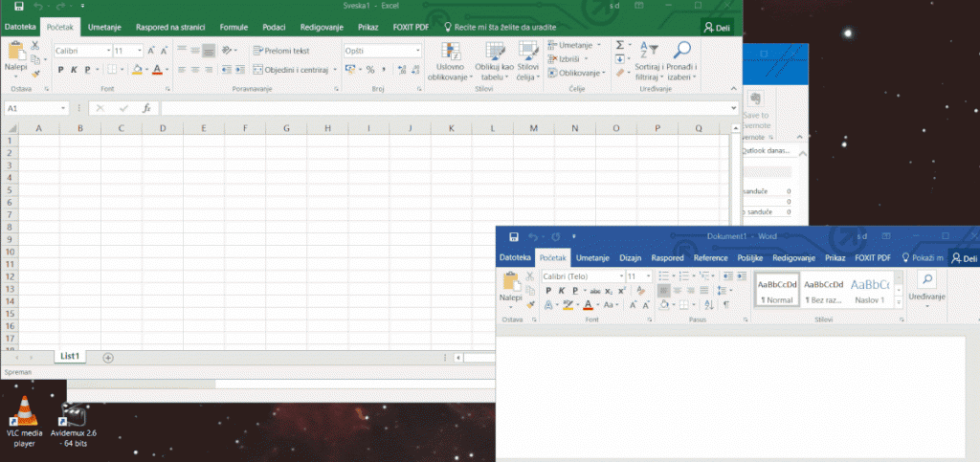Center text horizontally in Excel
Image resolution: width=980 pixels, height=462 pixels.
coord(195,70)
